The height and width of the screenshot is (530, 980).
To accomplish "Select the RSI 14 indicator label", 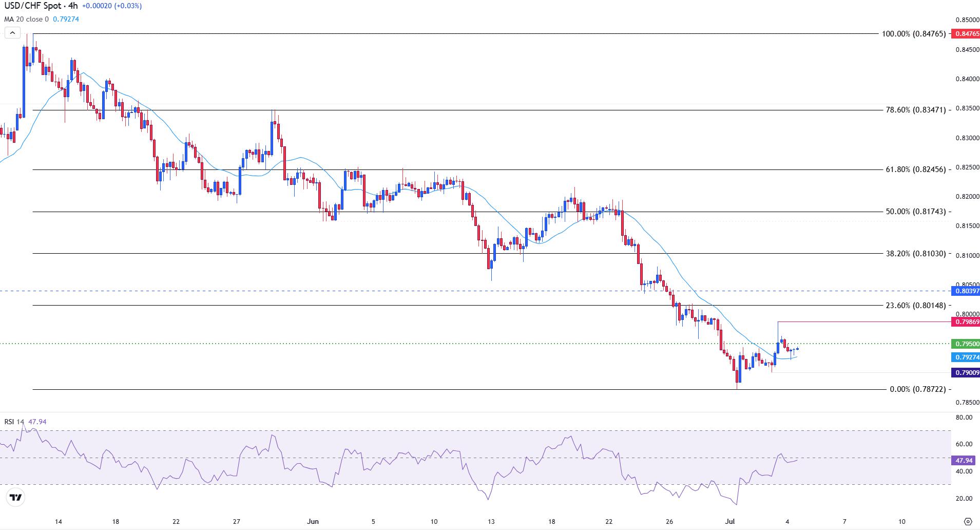I will [x=14, y=422].
